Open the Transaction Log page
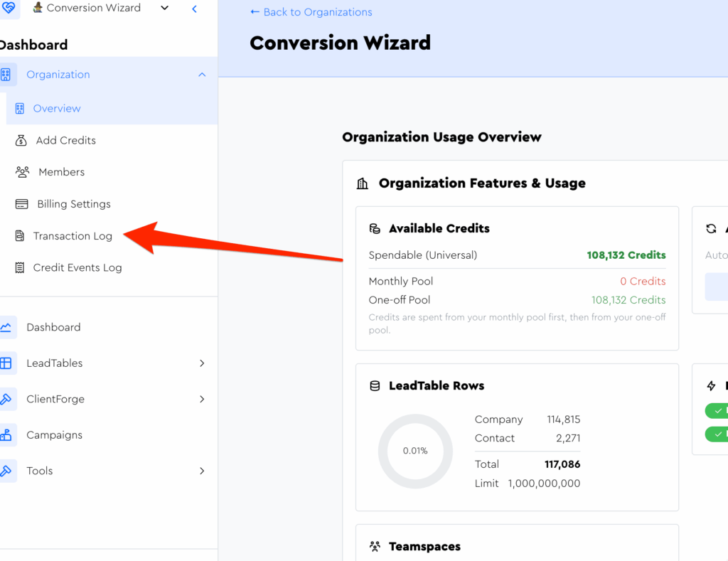This screenshot has width=728, height=561. coord(73,236)
